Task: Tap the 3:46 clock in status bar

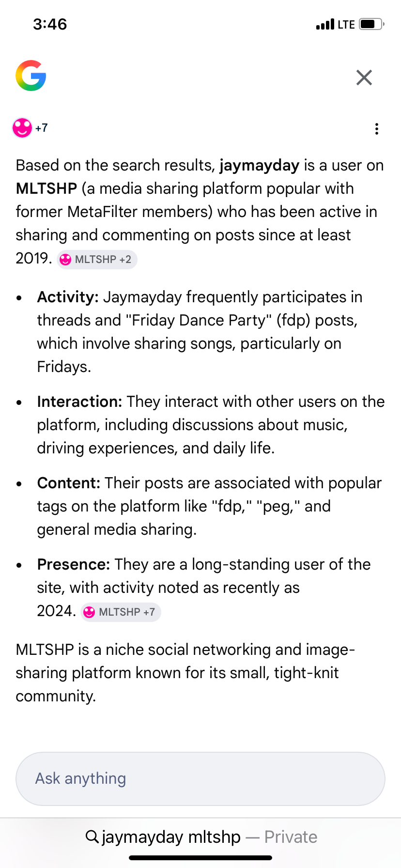Action: pos(50,24)
